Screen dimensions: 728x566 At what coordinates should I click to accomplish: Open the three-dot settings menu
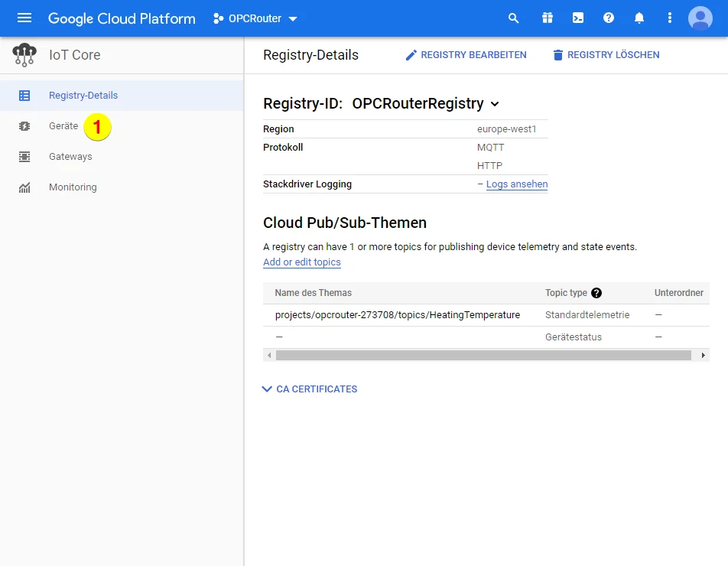pyautogui.click(x=670, y=18)
